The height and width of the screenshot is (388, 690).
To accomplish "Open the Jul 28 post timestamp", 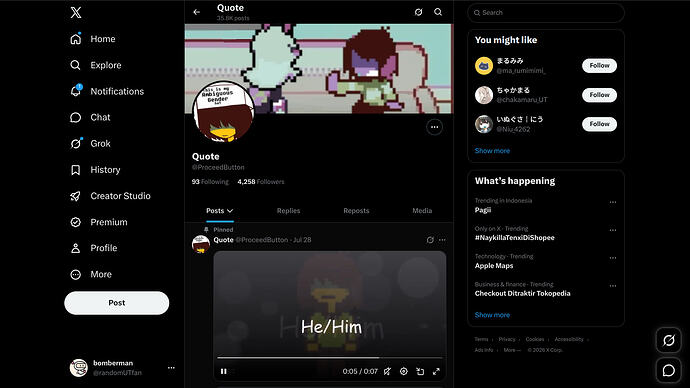I will coord(302,240).
